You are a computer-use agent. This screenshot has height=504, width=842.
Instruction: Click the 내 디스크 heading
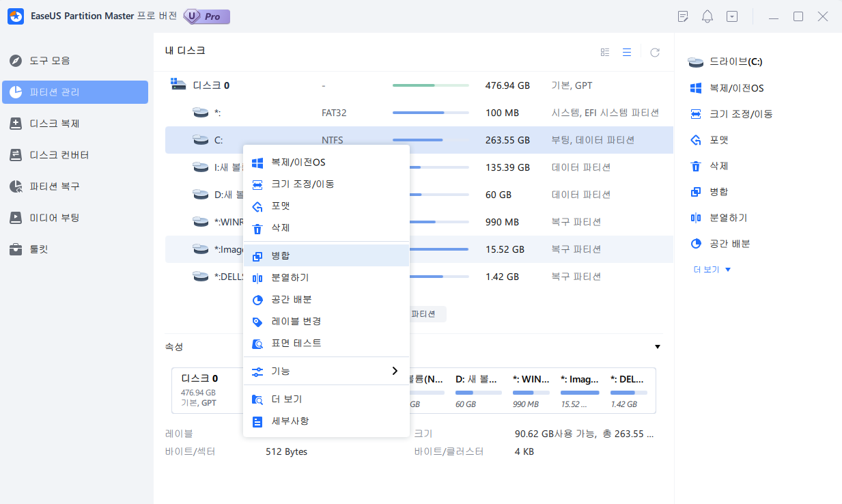[185, 51]
